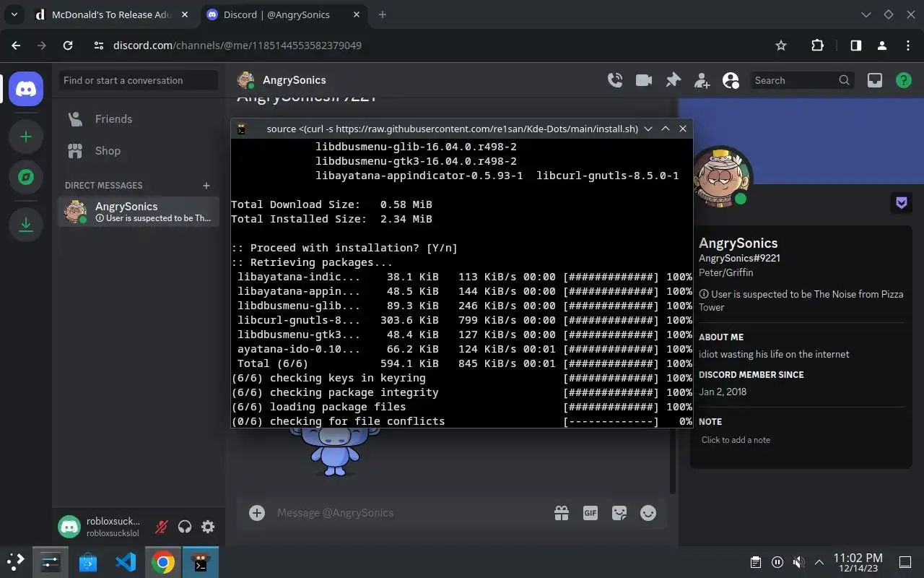Screen dimensions: 924x578
Task: Bookmark this page star
Action: pos(780,46)
